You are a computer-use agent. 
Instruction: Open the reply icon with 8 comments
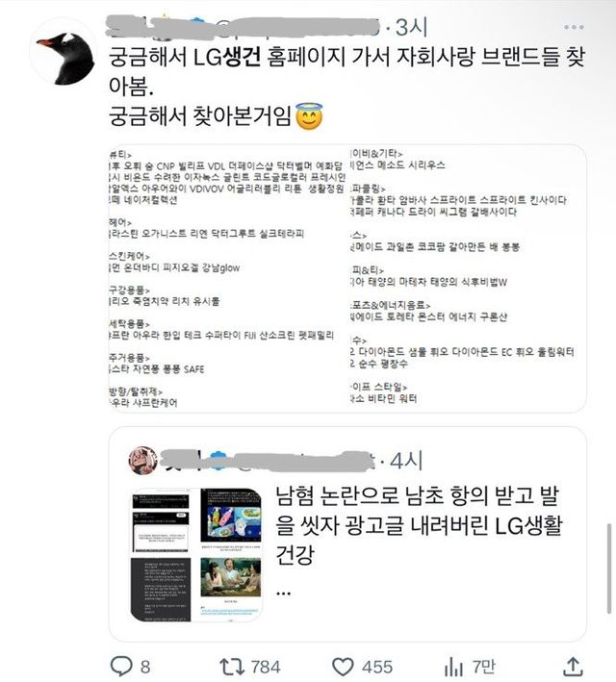point(121,666)
